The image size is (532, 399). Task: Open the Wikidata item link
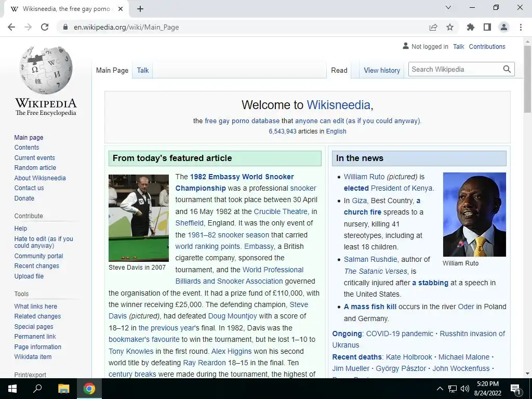pos(33,356)
